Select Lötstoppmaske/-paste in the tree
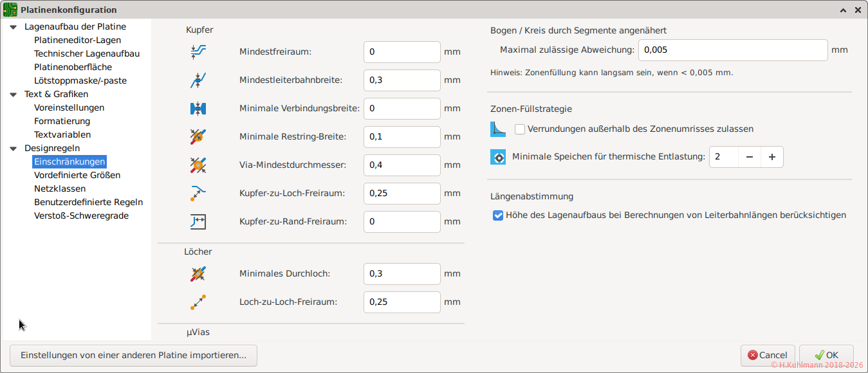 (x=80, y=81)
